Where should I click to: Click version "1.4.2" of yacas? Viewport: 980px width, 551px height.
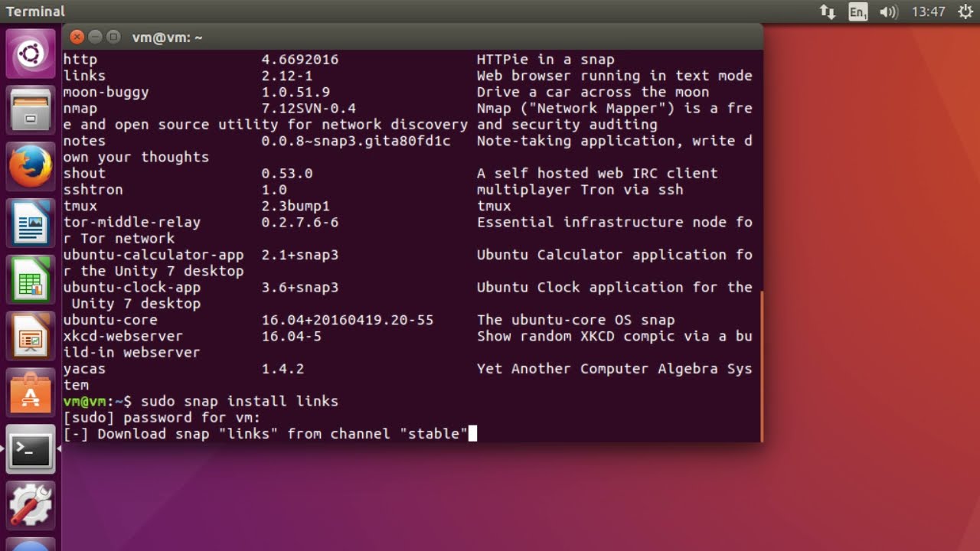(283, 369)
